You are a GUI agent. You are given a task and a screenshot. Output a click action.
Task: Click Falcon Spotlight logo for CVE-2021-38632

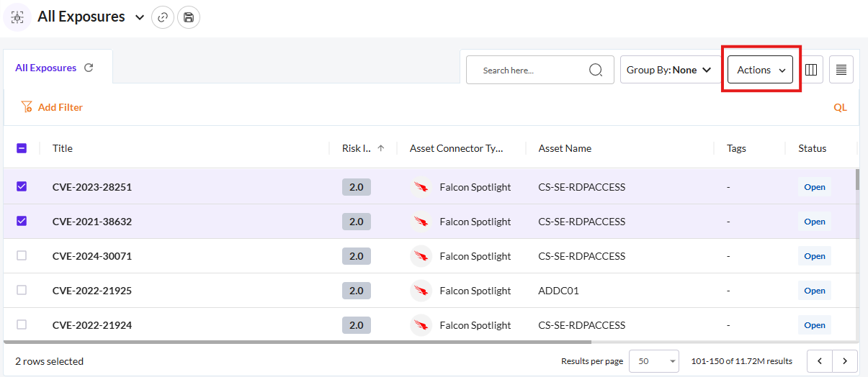(421, 222)
